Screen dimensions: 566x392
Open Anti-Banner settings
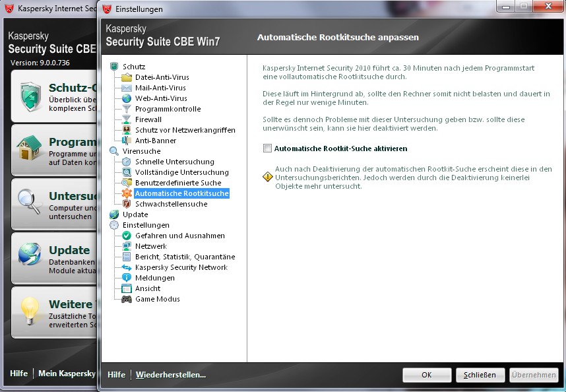(156, 141)
